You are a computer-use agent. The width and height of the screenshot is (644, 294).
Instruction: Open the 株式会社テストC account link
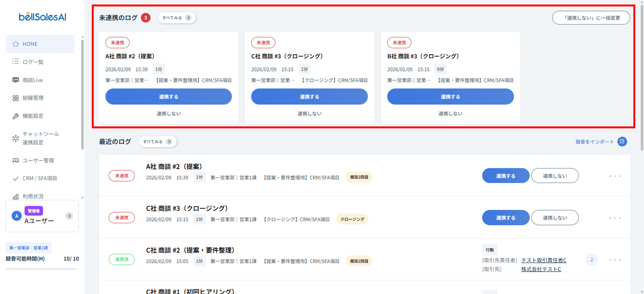pyautogui.click(x=541, y=269)
